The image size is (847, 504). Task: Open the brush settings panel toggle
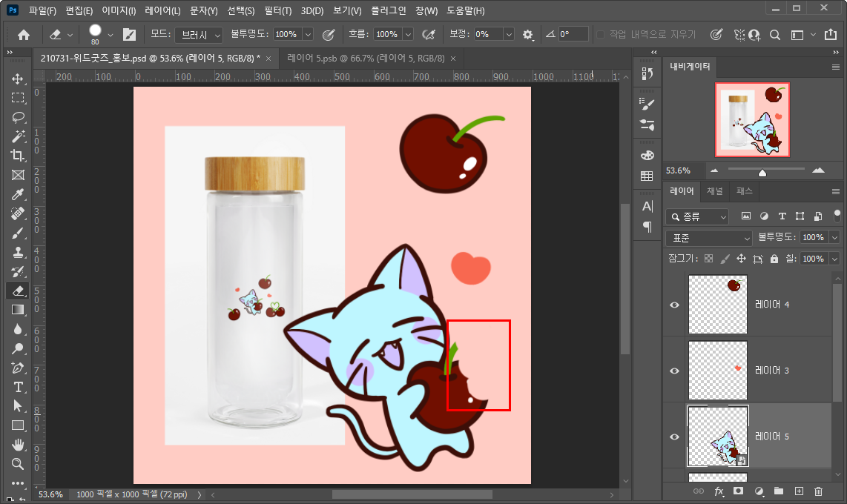[x=130, y=35]
